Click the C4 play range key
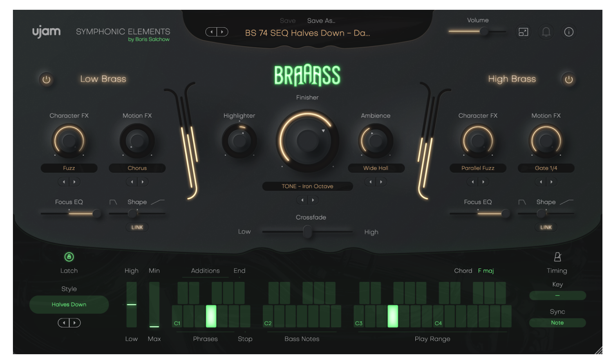613x364 pixels. (x=438, y=316)
